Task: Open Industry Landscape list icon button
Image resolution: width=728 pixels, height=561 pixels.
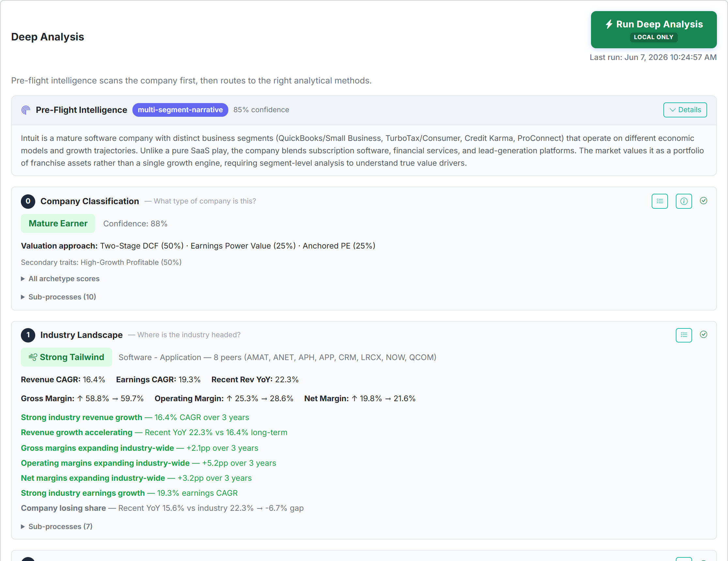Action: coord(683,335)
